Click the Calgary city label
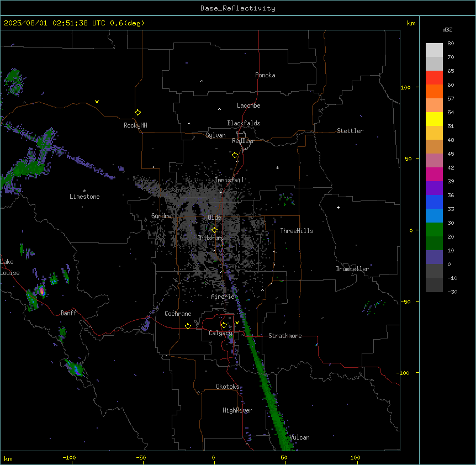The width and height of the screenshot is (476, 465). click(220, 333)
